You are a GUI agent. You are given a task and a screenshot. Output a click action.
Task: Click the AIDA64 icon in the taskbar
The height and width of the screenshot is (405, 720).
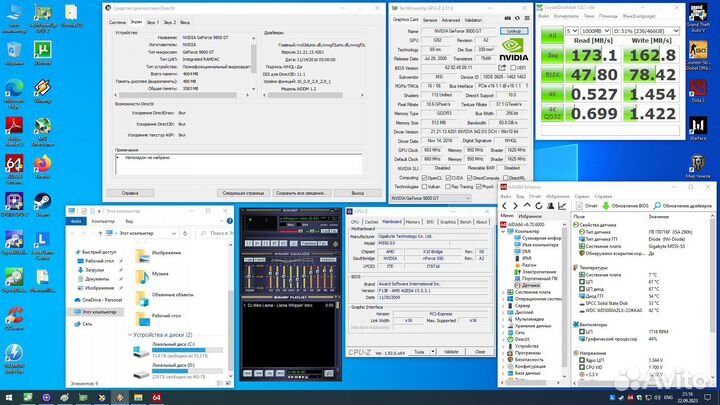click(157, 397)
